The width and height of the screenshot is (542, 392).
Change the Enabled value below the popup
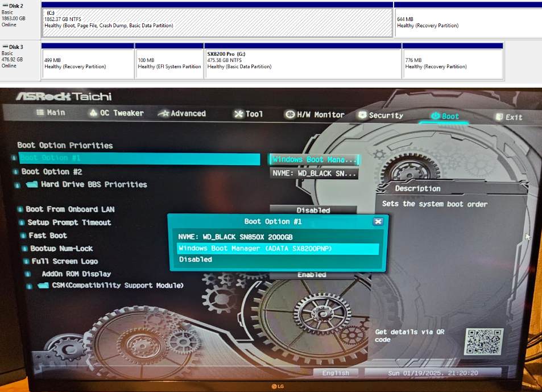312,275
